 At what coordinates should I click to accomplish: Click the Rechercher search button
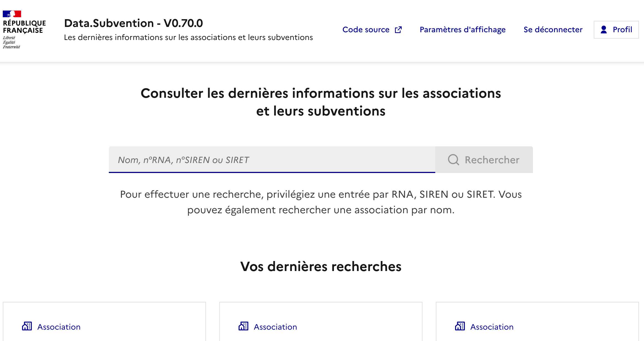pos(484,160)
